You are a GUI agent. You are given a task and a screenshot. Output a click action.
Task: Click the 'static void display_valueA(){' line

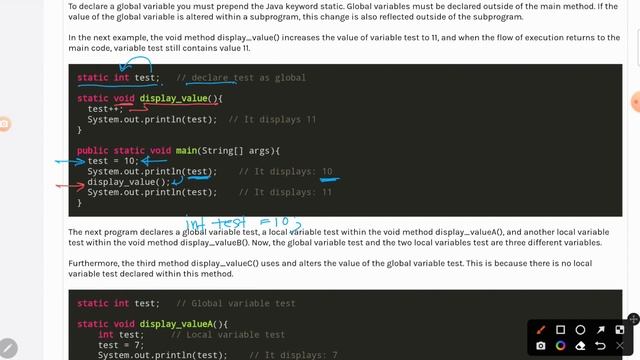pos(152,324)
